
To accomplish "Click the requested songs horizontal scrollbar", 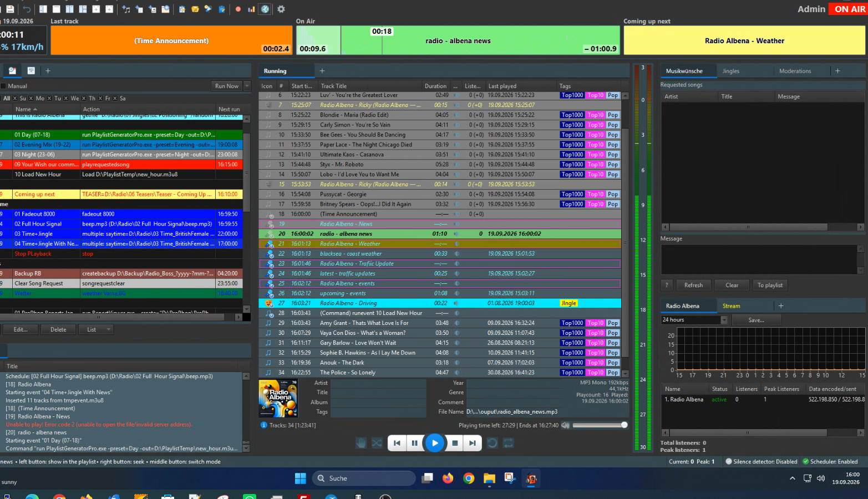I will tap(763, 227).
